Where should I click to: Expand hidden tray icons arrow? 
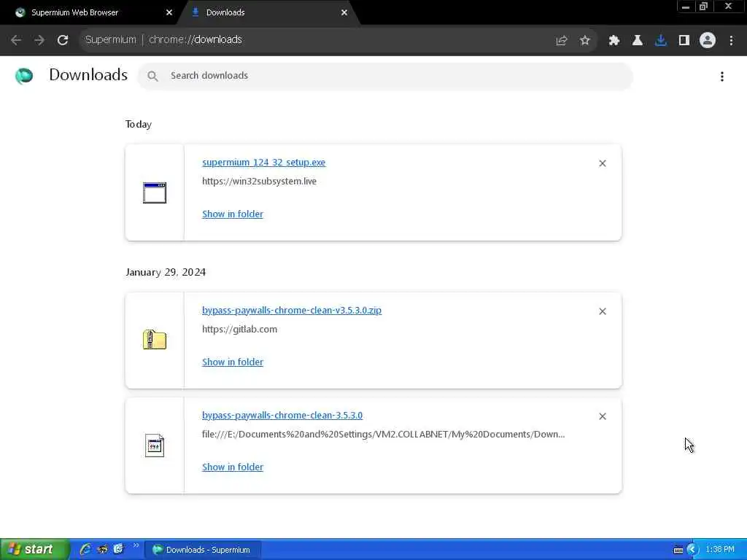point(693,550)
